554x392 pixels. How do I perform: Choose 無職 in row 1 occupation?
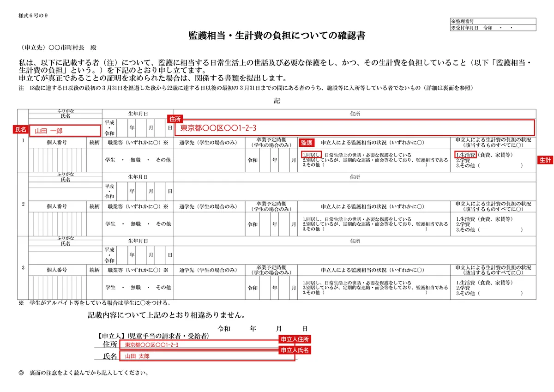point(136,160)
